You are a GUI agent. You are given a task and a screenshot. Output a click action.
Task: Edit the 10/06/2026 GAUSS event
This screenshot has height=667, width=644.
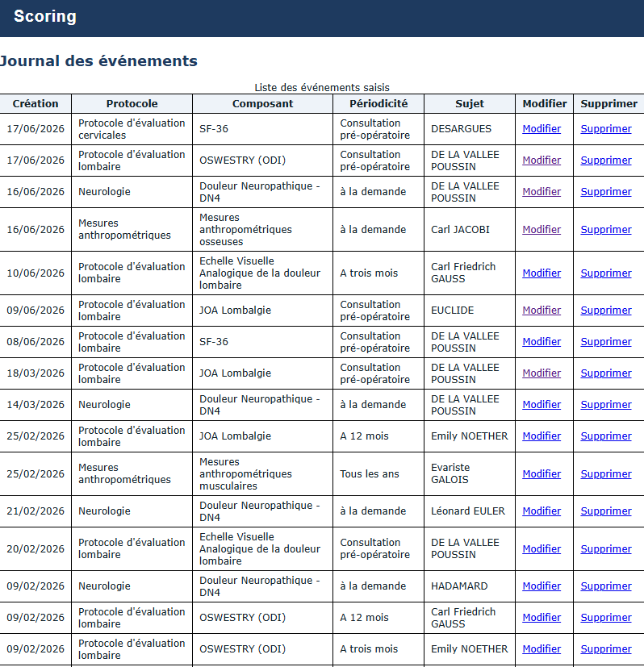tap(542, 273)
